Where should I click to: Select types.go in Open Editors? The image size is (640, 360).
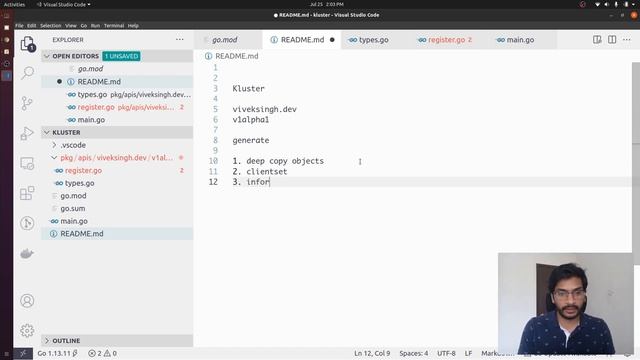pos(117,94)
